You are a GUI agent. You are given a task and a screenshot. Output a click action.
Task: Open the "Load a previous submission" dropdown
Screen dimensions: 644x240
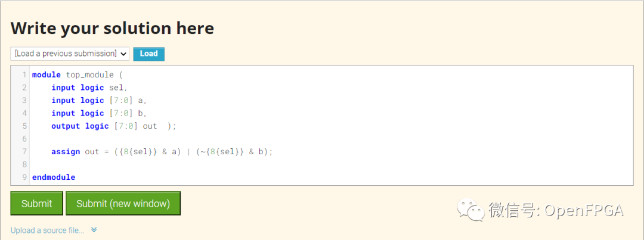[70, 54]
